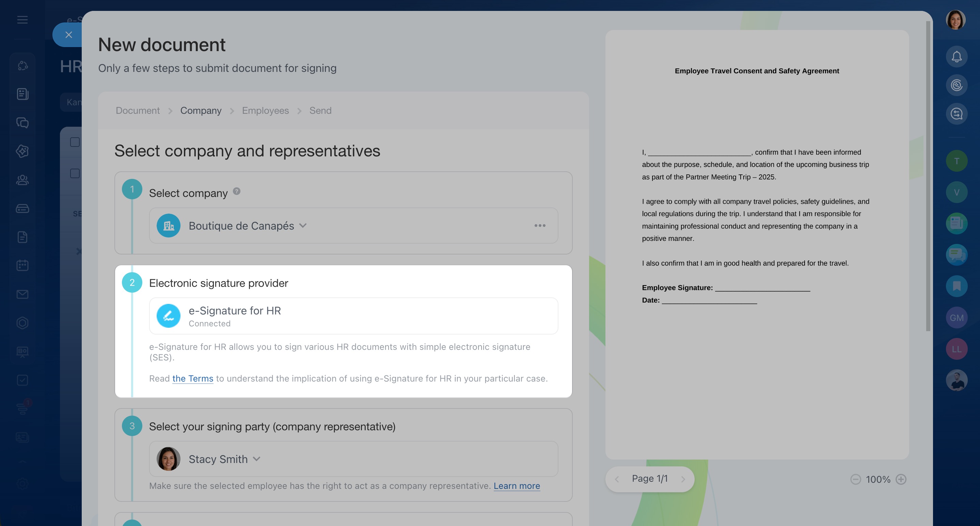Open the collaboration circle icon in sidebar

(x=22, y=65)
